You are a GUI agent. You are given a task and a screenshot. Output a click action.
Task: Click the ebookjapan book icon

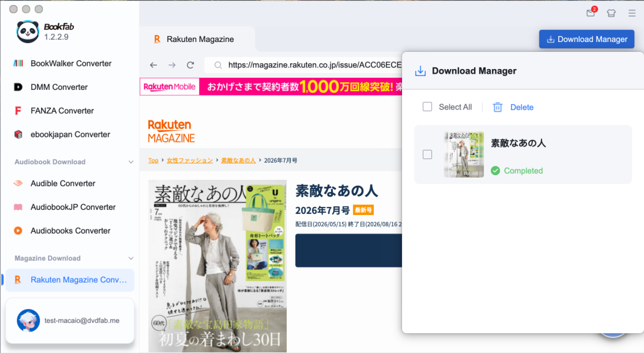pos(18,135)
